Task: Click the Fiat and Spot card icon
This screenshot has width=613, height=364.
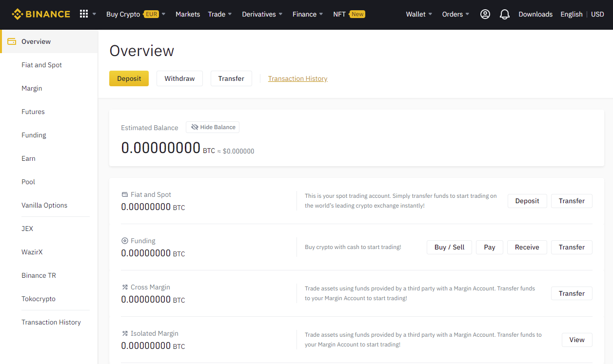Action: pos(124,194)
